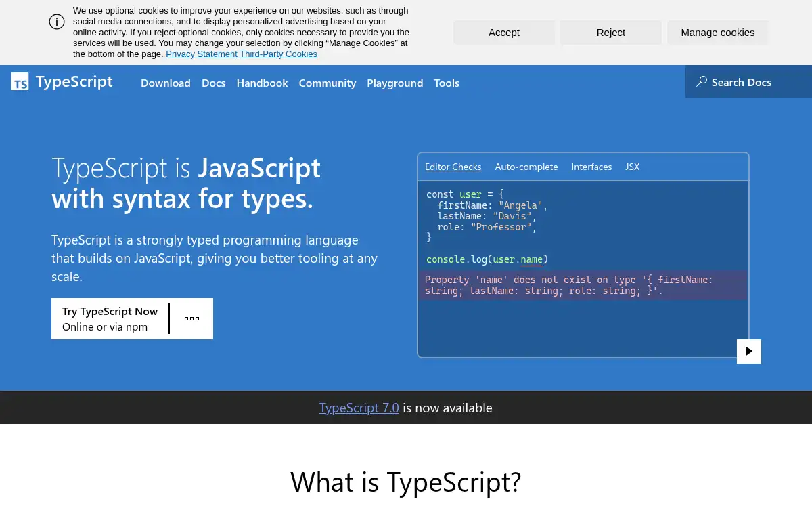Select the Editor Checks tab
Viewport: 812px width, 508px height.
tap(453, 167)
